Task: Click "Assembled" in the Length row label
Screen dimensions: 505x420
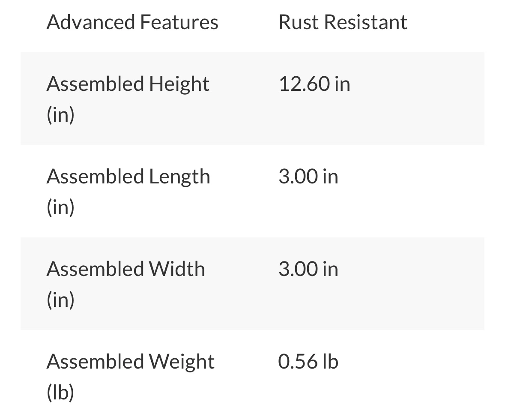Action: (94, 177)
